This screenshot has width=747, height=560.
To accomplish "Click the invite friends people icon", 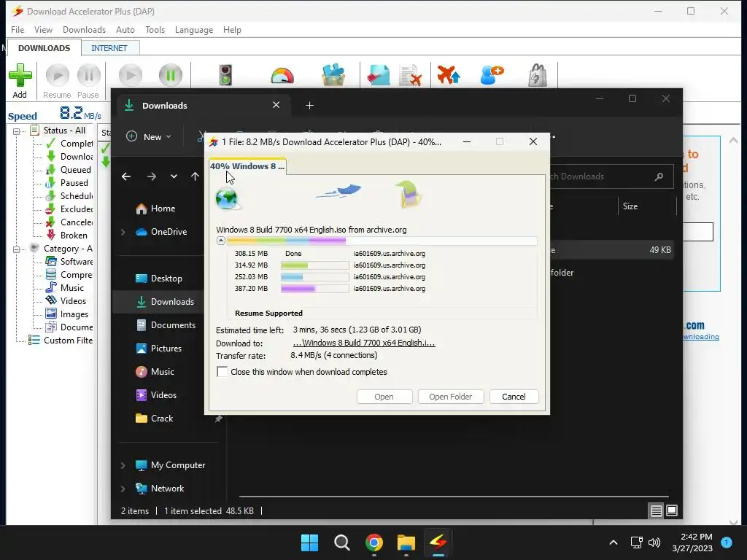I will 492,75.
